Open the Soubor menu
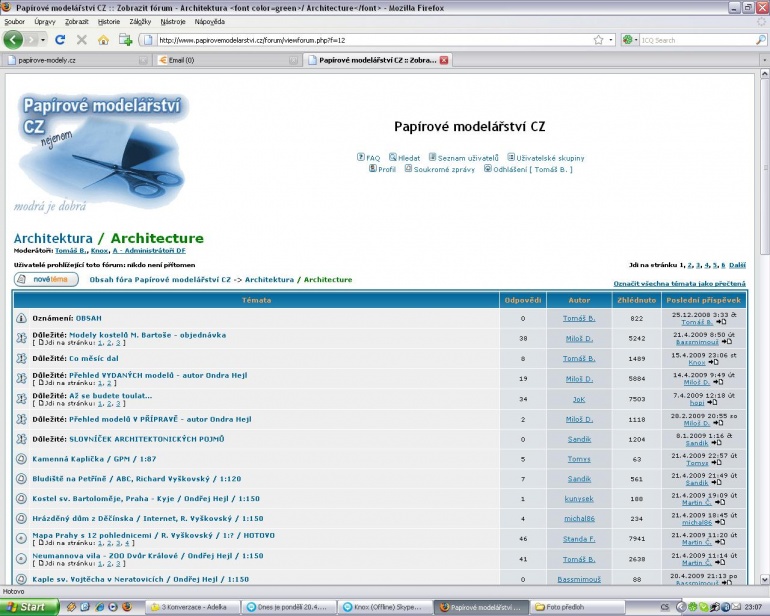This screenshot has height=616, width=770. (x=14, y=22)
